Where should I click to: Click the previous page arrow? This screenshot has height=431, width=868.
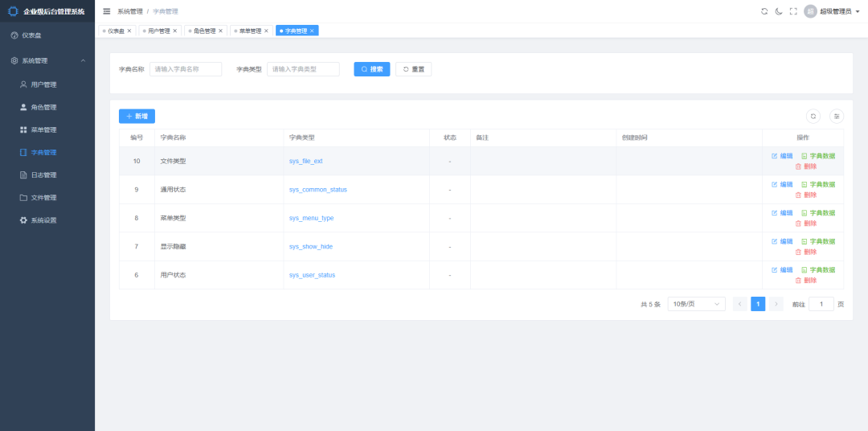click(740, 304)
